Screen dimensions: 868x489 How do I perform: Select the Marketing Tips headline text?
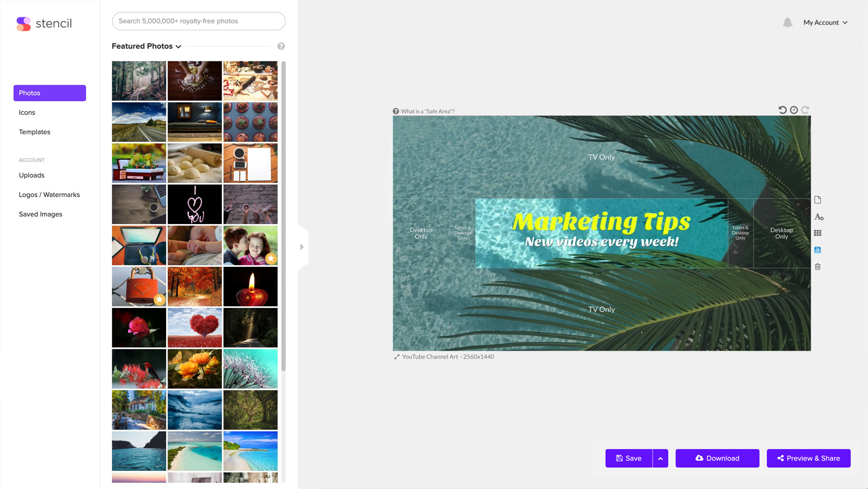pyautogui.click(x=601, y=222)
